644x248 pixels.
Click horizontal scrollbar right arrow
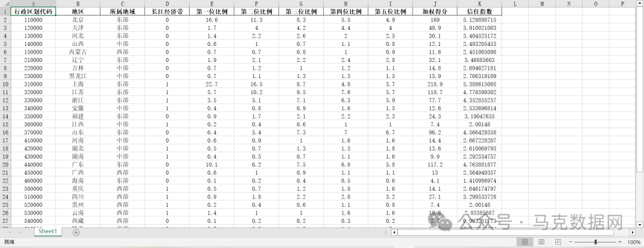[x=633, y=232]
